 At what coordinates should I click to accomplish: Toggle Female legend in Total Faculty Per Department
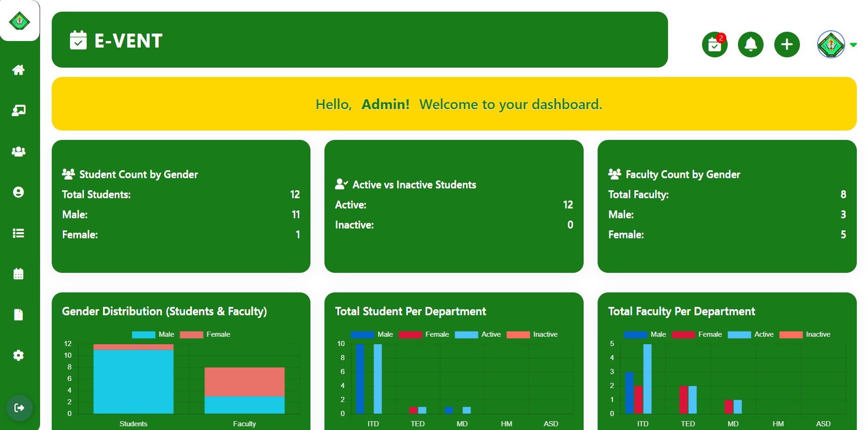click(x=697, y=334)
